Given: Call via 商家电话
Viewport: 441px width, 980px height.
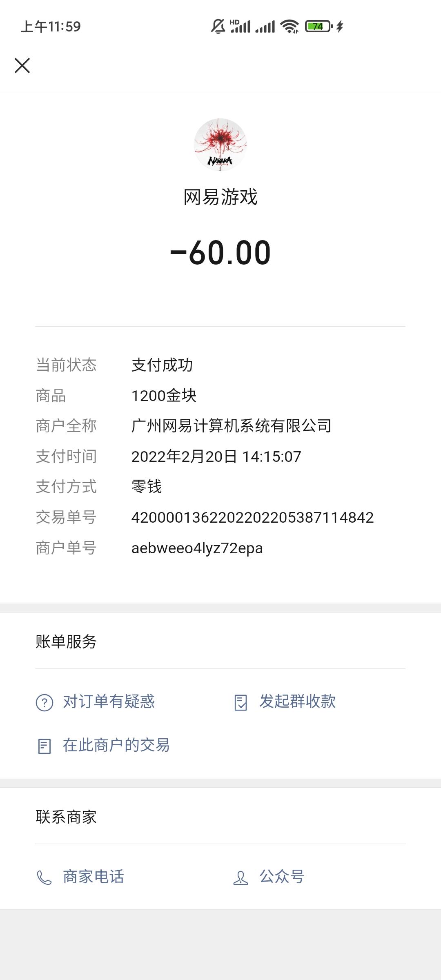Looking at the screenshot, I should coord(94,877).
